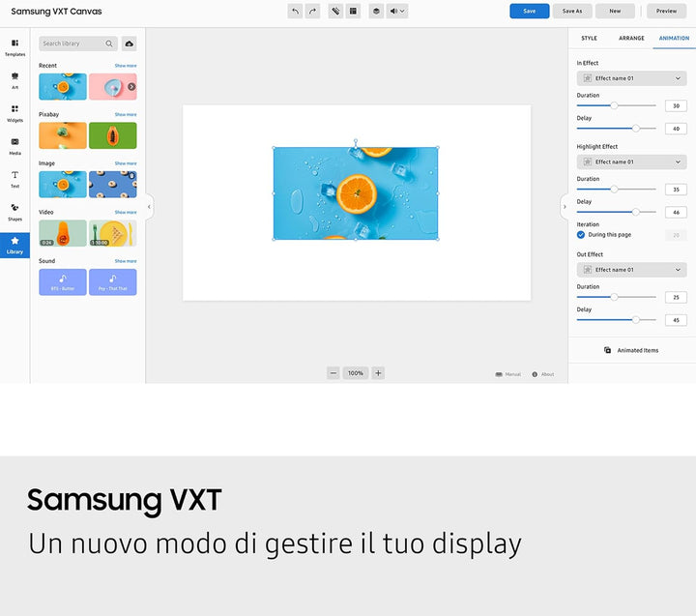Viewport: 696px width, 616px height.
Task: Undo the last action
Action: 295,11
